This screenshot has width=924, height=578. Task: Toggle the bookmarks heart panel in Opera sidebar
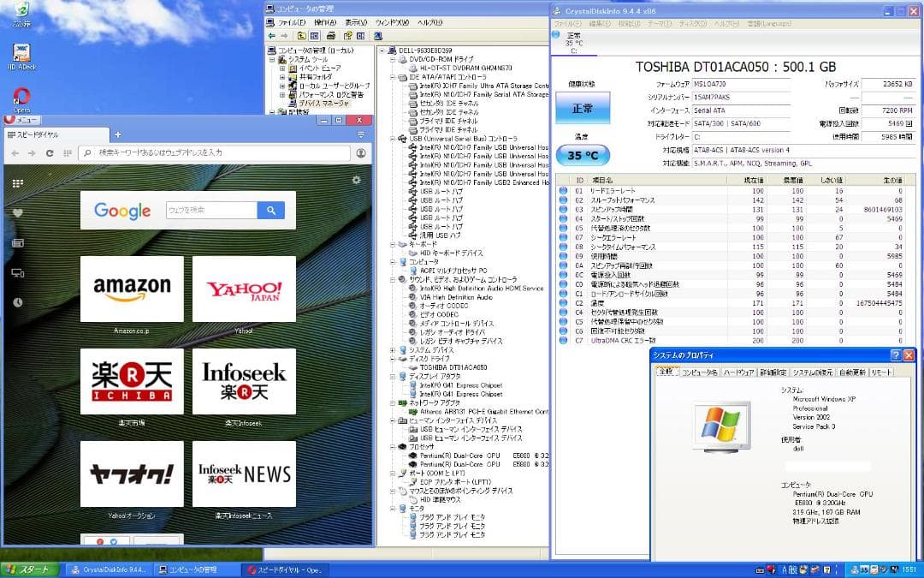[18, 212]
